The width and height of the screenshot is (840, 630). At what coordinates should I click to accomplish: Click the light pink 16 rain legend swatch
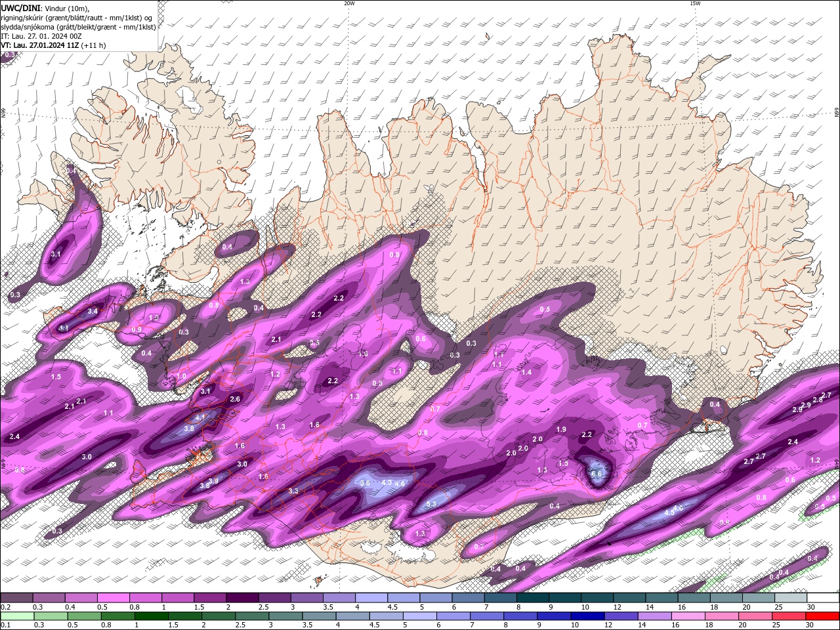[688, 616]
